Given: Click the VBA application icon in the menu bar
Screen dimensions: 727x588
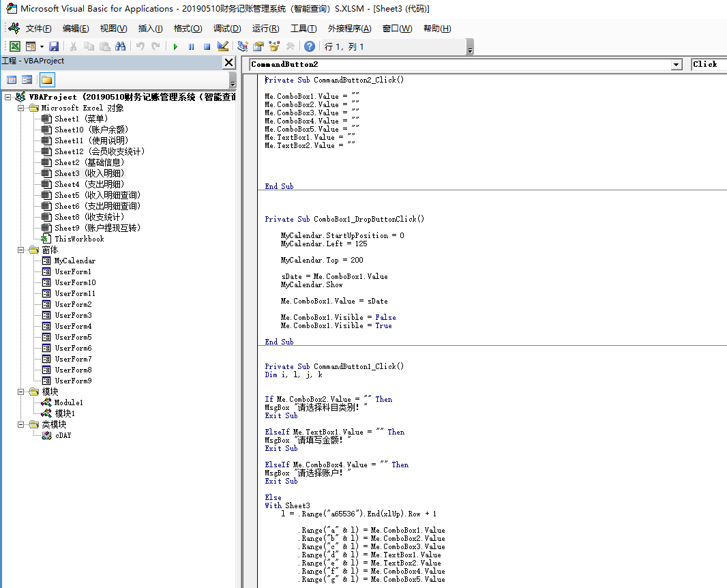Looking at the screenshot, I should [x=14, y=28].
